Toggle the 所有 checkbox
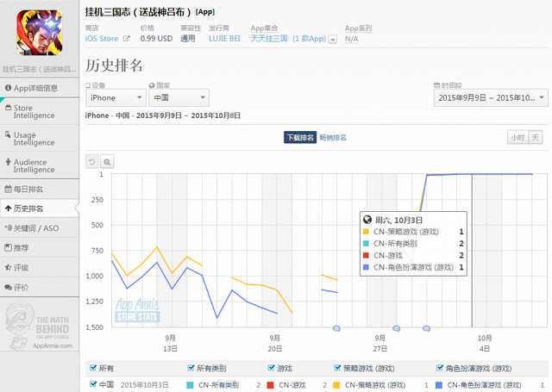The image size is (552, 392). point(92,368)
